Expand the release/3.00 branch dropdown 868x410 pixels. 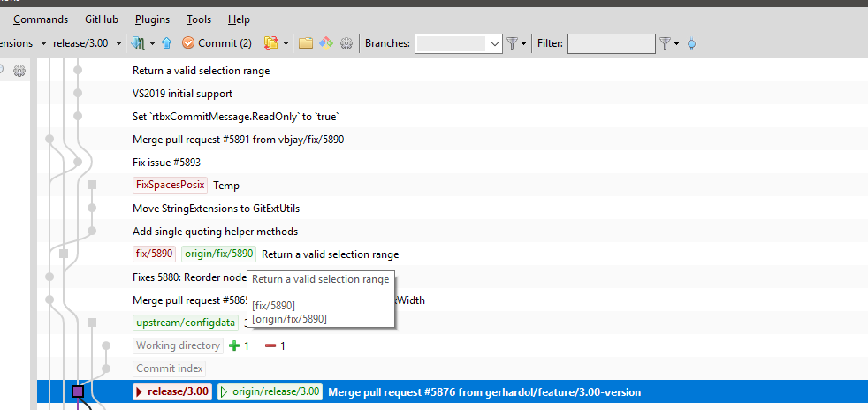click(x=118, y=43)
